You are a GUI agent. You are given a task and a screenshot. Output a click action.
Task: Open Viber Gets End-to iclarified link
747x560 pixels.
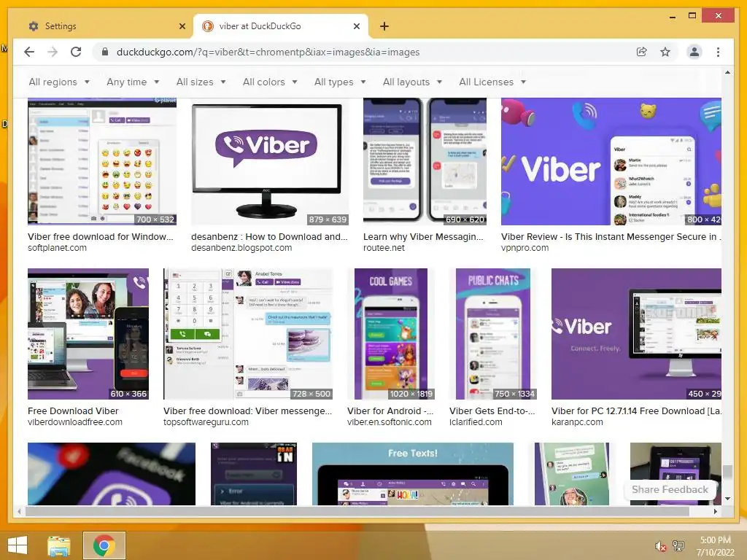pos(492,411)
